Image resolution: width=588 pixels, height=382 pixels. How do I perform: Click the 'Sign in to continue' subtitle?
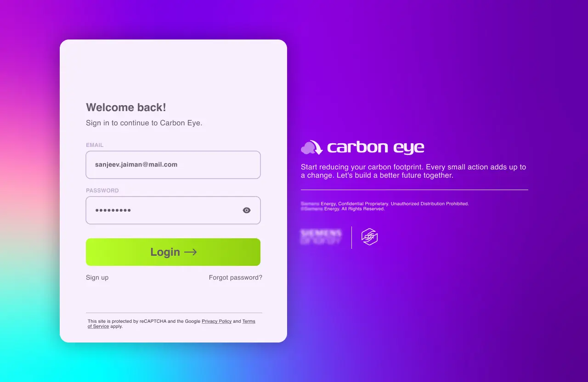144,123
